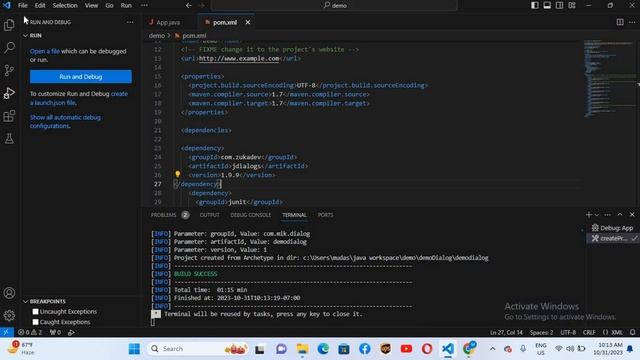Click the remote window status bar icon
640x360 pixels.
tap(6, 332)
